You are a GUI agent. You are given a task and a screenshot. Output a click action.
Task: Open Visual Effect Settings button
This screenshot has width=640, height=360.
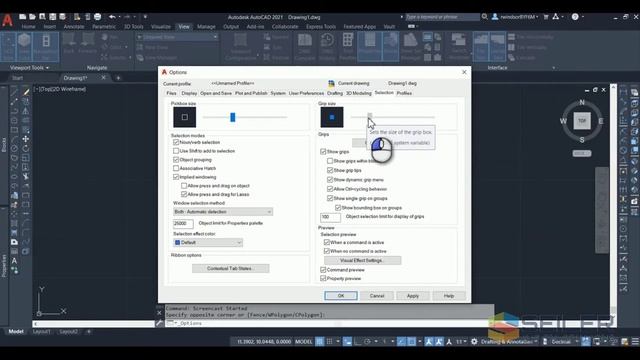coord(362,260)
